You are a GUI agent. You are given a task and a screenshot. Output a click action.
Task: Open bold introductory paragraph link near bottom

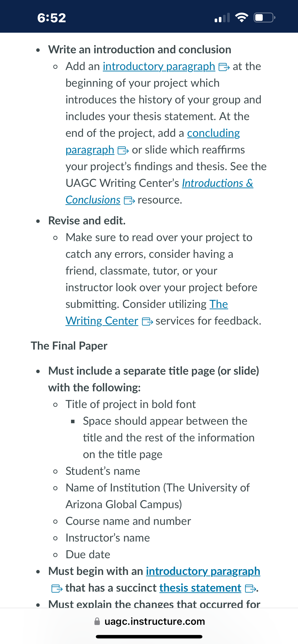point(203,571)
